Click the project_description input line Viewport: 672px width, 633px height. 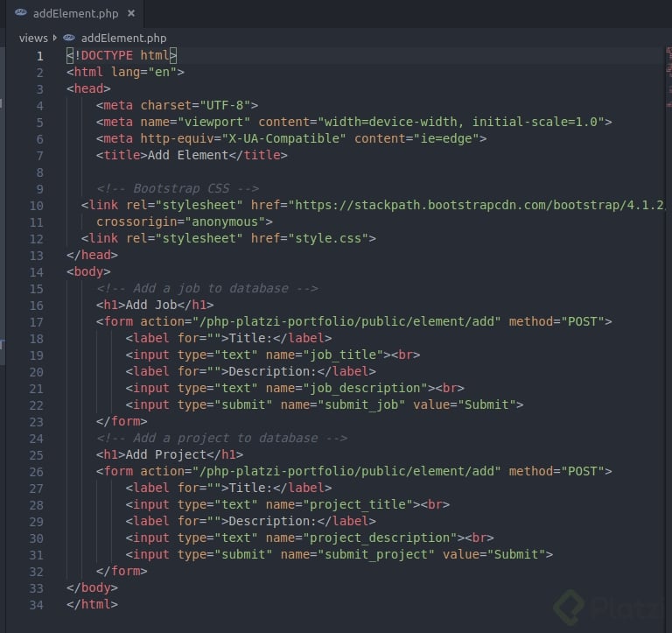pyautogui.click(x=310, y=538)
